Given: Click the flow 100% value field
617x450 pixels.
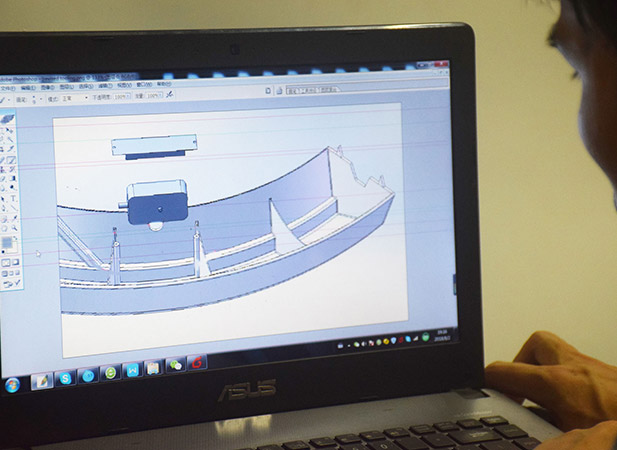Looking at the screenshot, I should 152,96.
